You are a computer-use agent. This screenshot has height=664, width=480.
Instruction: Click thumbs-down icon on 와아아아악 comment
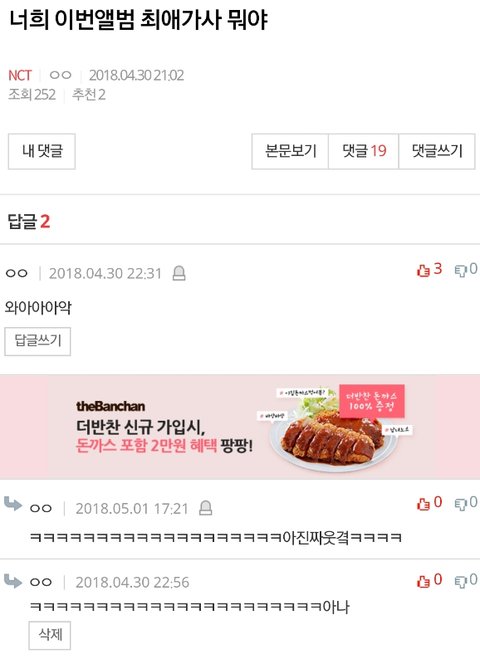click(460, 270)
